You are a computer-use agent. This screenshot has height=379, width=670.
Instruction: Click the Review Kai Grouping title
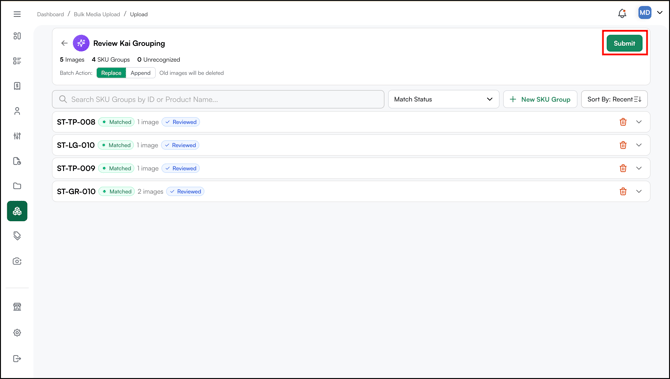(x=129, y=43)
